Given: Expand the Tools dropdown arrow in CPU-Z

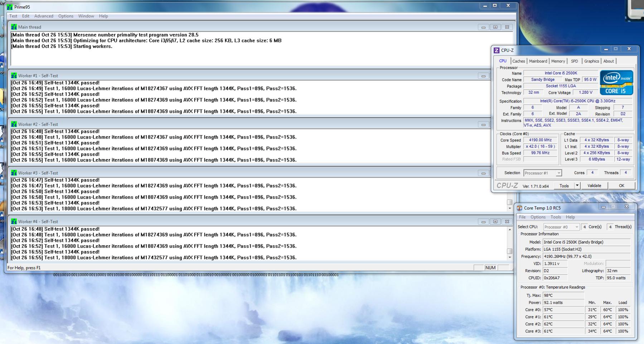Looking at the screenshot, I should (x=577, y=186).
